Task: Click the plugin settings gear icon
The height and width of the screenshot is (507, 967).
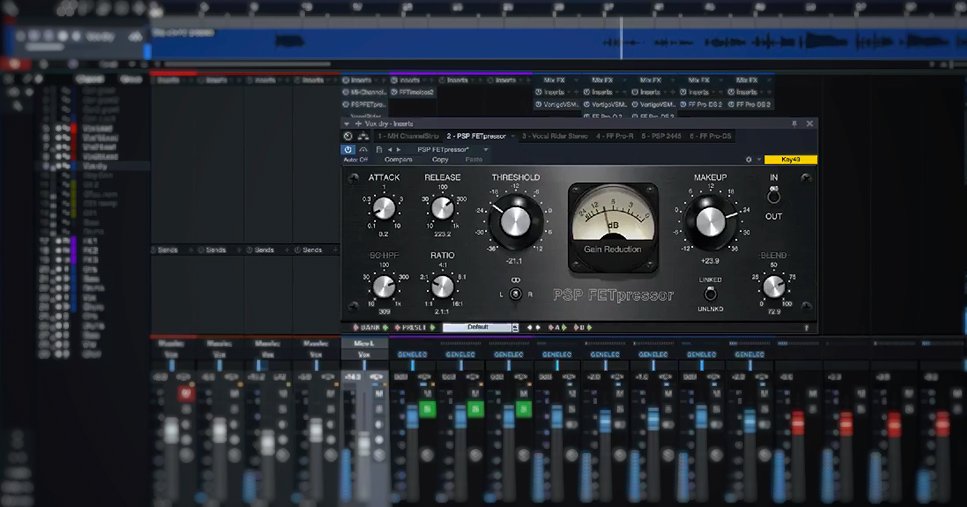Action: click(x=748, y=159)
